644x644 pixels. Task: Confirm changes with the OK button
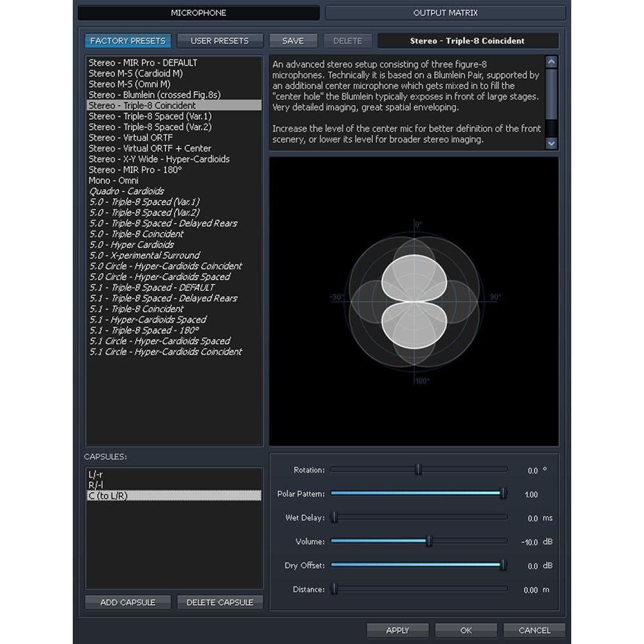pos(466,630)
